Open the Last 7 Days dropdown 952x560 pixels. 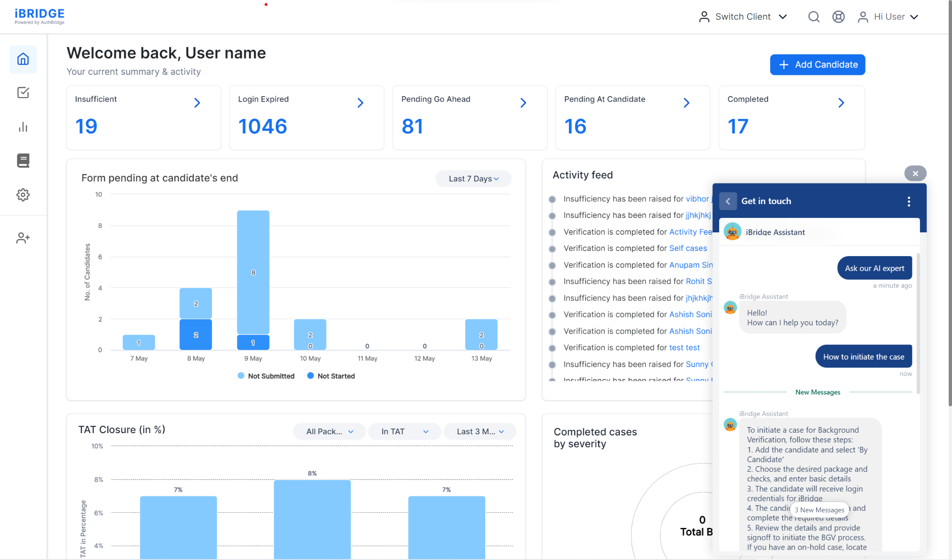point(473,179)
